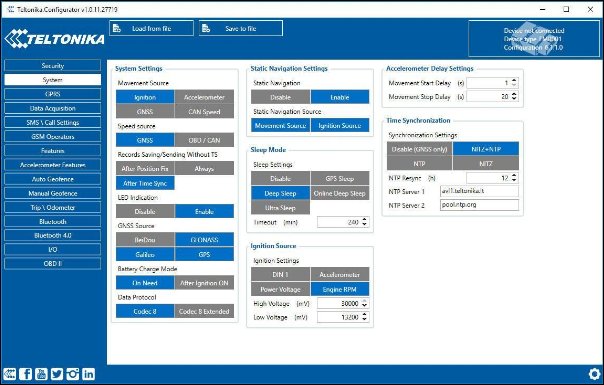Open the GPRS settings tab
The width and height of the screenshot is (604, 385).
pos(53,94)
